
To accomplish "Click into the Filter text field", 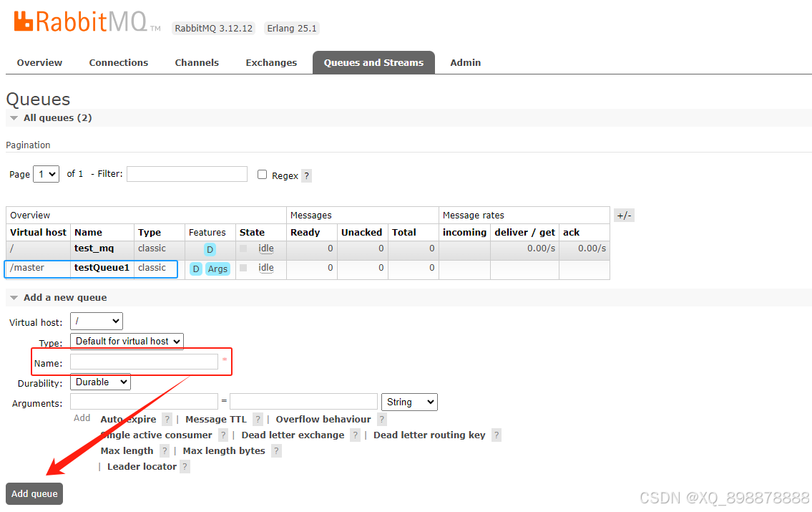I will tap(187, 174).
